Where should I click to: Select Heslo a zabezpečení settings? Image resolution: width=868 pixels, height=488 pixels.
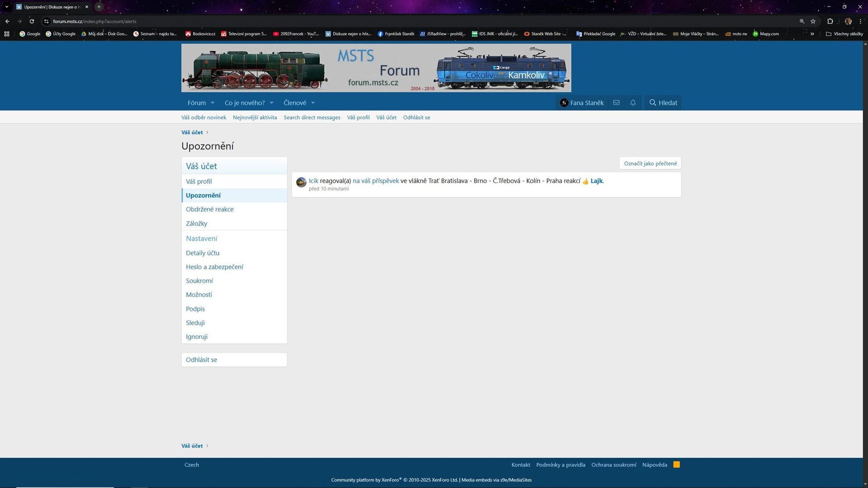click(214, 267)
